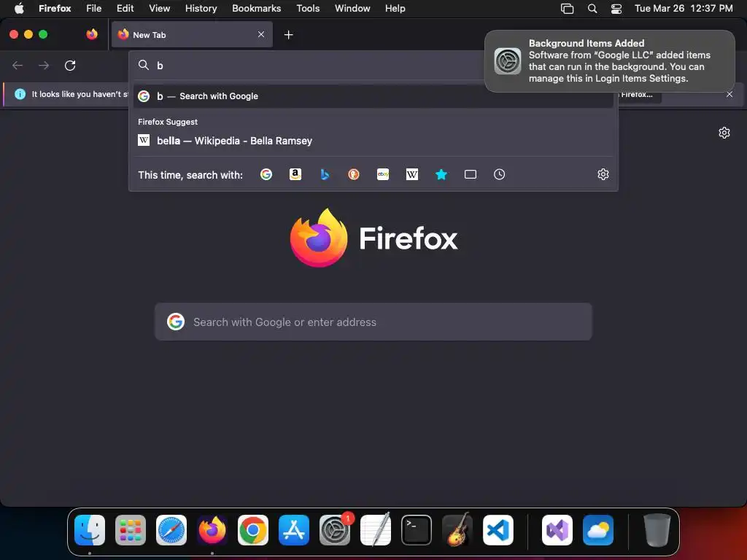Go back to previous page
Screen dimensions: 747x560
(18, 65)
